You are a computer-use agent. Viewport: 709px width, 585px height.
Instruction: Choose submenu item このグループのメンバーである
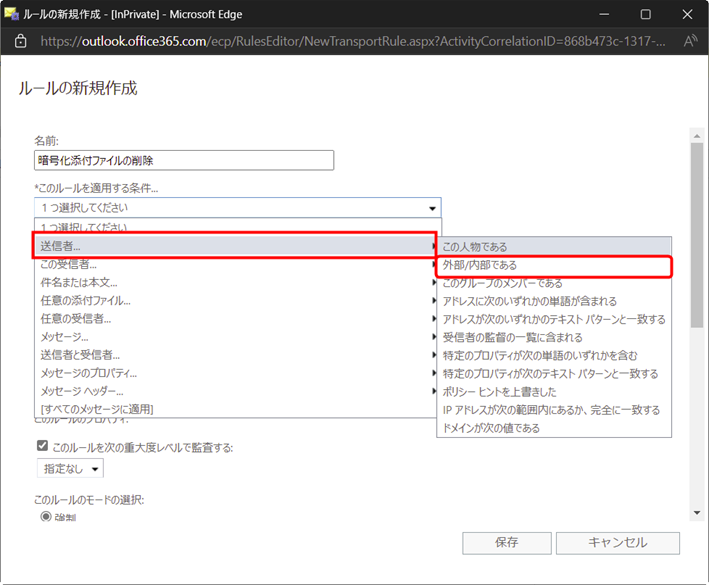[554, 283]
